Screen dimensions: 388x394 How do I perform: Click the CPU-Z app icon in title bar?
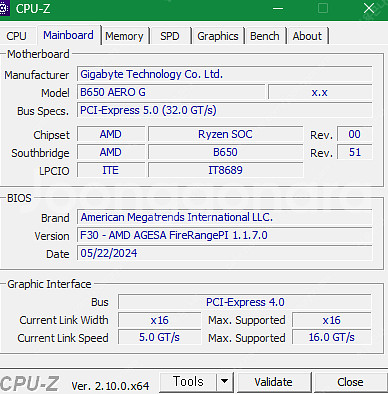[4, 8]
